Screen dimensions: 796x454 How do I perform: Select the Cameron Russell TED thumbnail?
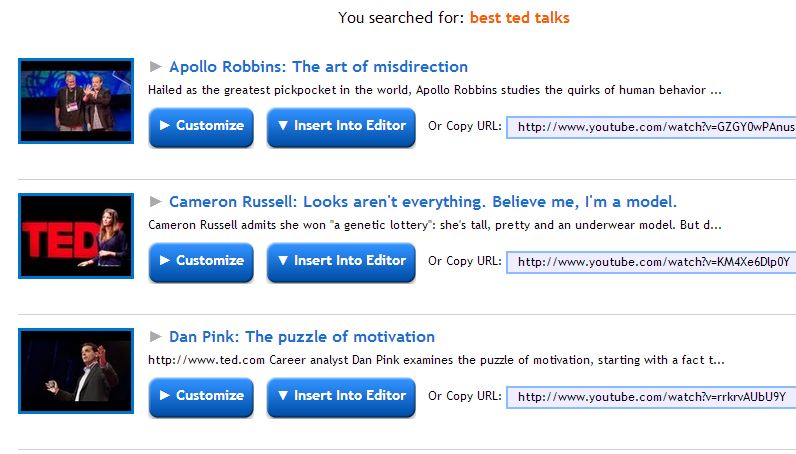pyautogui.click(x=76, y=236)
